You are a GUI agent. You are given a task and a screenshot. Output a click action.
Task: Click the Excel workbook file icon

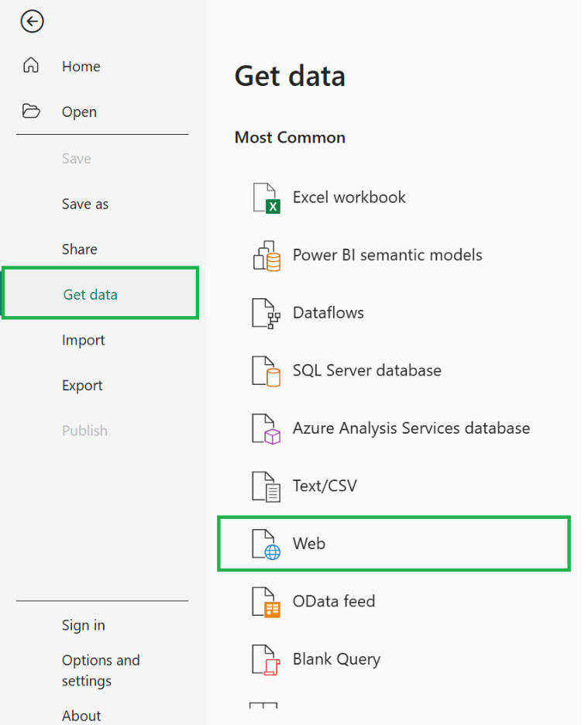tap(266, 198)
